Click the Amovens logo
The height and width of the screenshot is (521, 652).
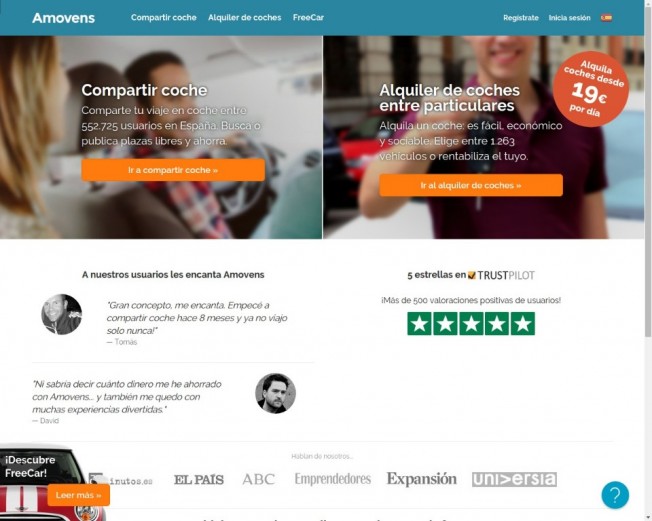click(64, 18)
